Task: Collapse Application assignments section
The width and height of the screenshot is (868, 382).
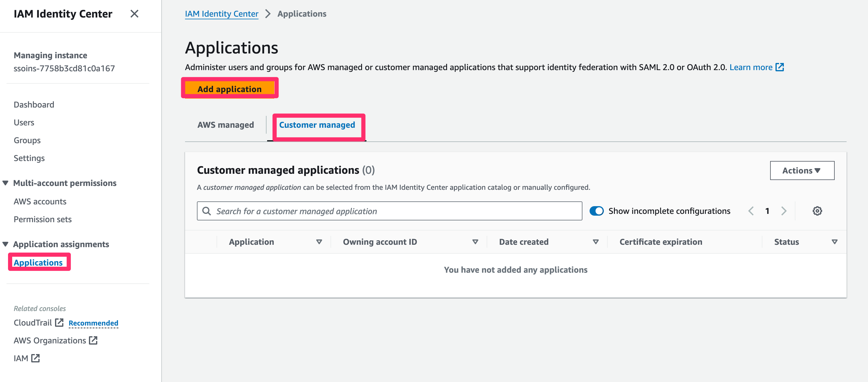Action: click(x=5, y=244)
